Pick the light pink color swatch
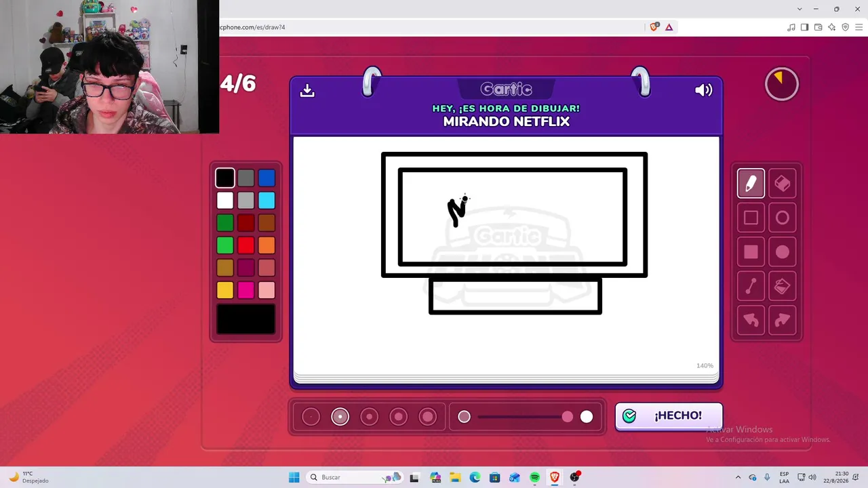This screenshot has width=868, height=488. pos(267,290)
